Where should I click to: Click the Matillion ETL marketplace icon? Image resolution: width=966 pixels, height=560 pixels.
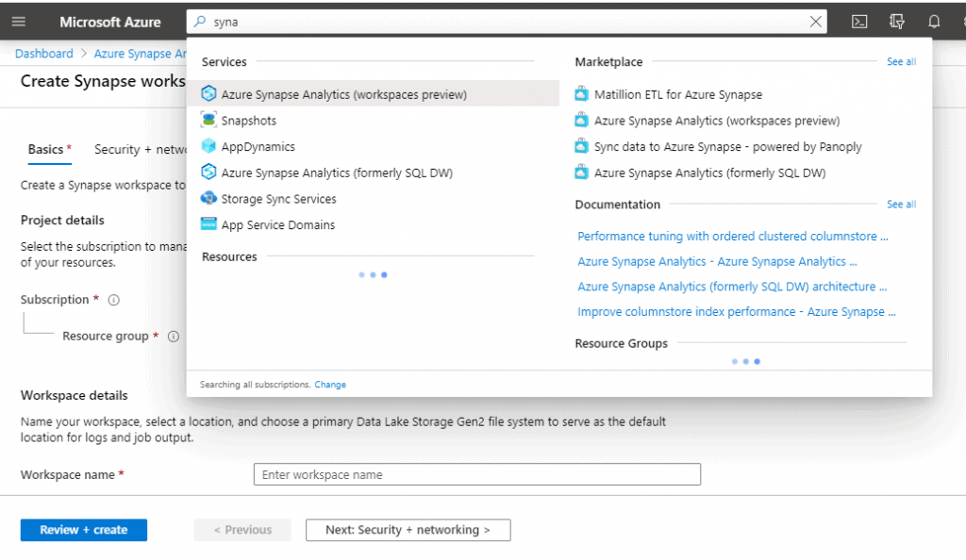click(x=582, y=94)
